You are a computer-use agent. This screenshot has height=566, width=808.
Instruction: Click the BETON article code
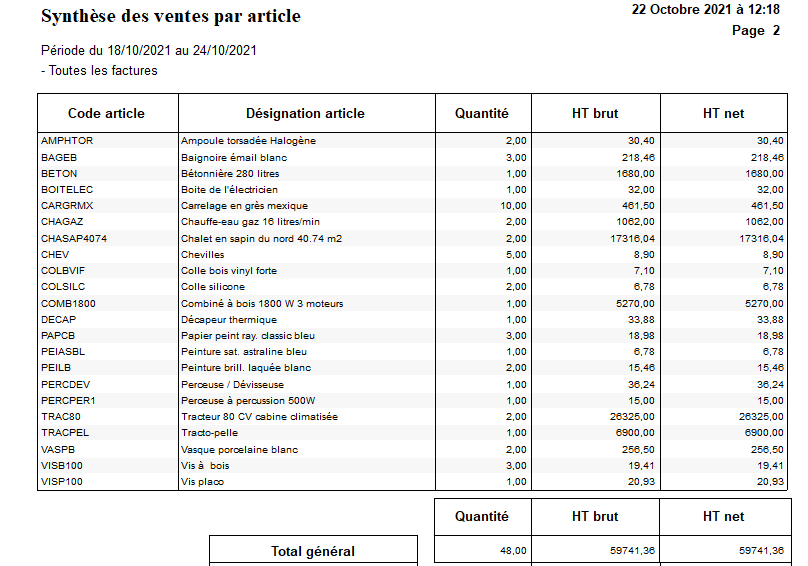(59, 173)
